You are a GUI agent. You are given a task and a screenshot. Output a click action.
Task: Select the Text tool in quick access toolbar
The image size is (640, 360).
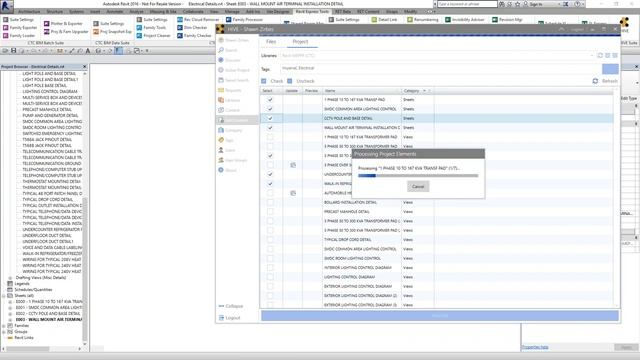point(88,51)
